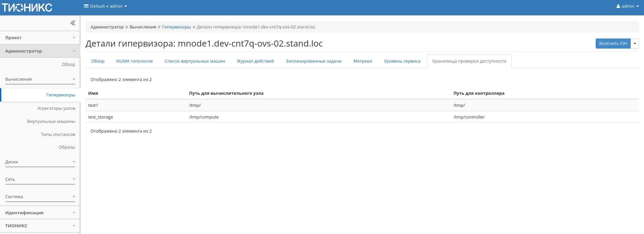The image size is (644, 234).
Task: Collapse the sidebar with double-chevron icon
Action: tap(72, 23)
